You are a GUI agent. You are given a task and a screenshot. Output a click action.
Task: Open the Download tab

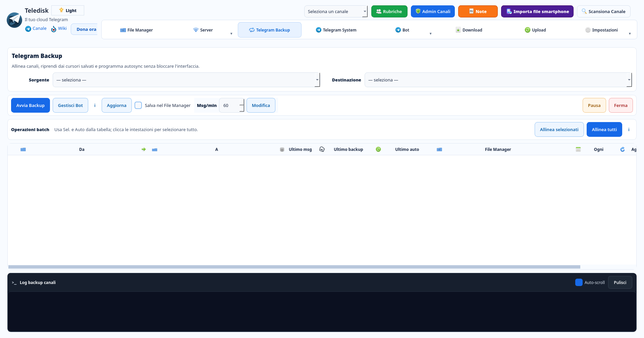point(469,30)
